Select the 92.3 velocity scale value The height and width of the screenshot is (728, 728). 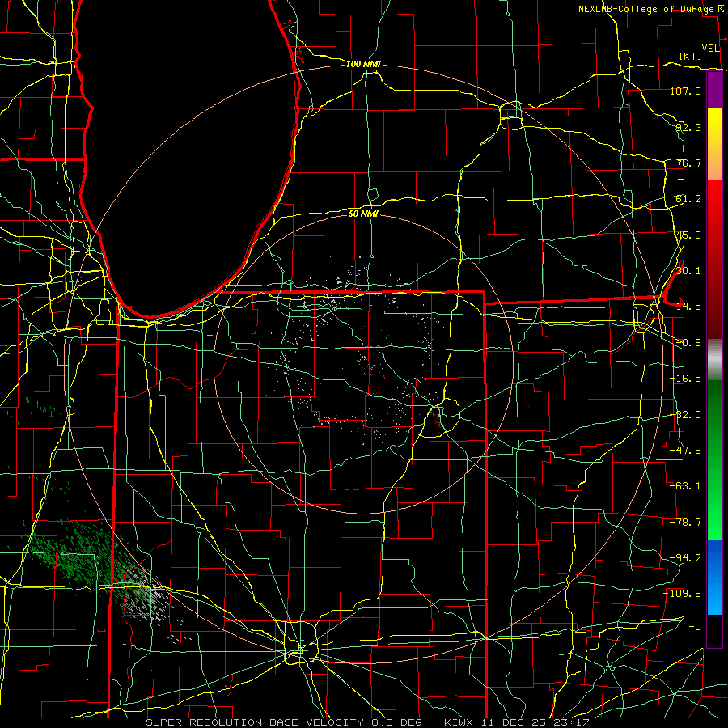point(688,127)
